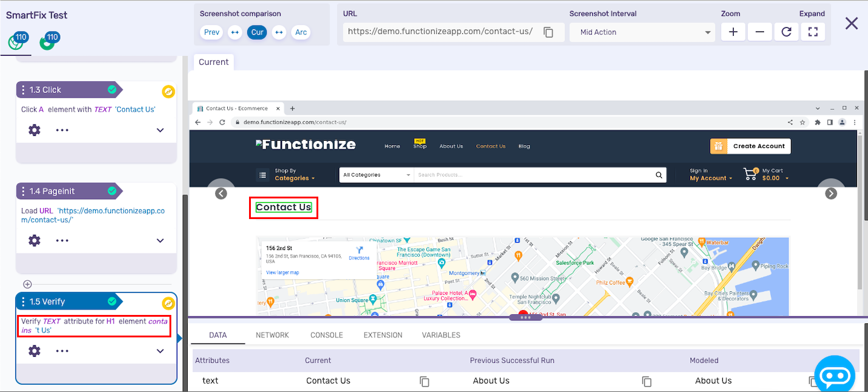This screenshot has width=868, height=392.
Task: Select the second 110 results tab icon
Action: [49, 41]
